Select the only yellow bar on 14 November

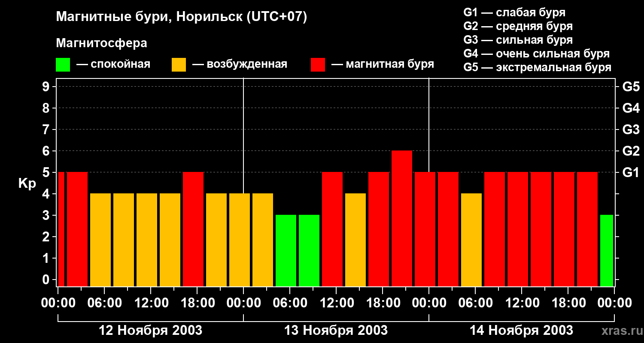click(471, 240)
